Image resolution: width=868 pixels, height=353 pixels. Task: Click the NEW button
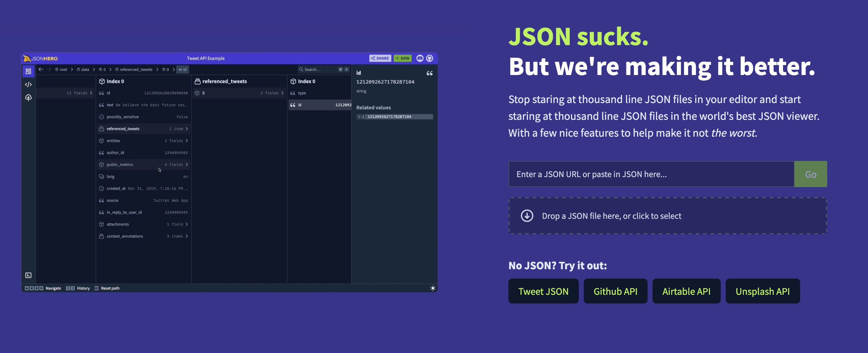coord(402,58)
